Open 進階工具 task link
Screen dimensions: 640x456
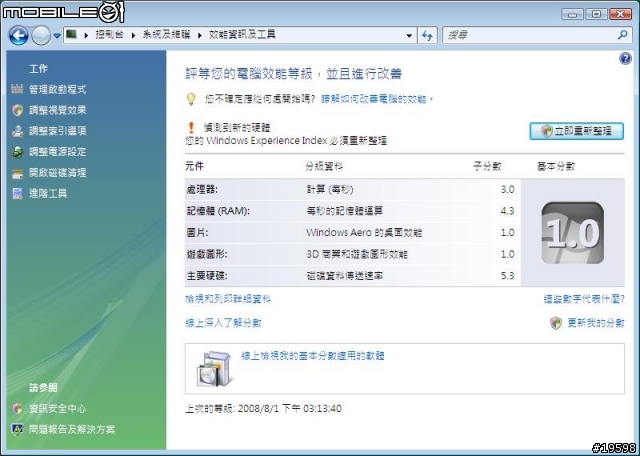(x=48, y=194)
